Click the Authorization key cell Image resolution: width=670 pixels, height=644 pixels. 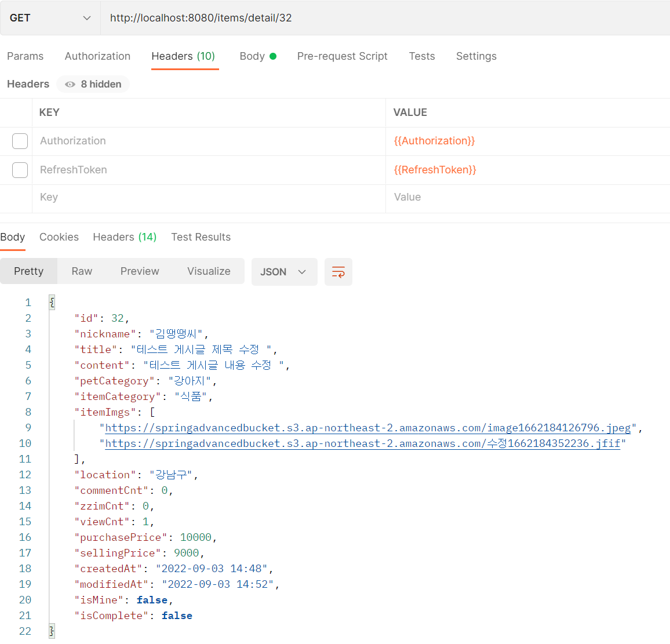point(209,141)
